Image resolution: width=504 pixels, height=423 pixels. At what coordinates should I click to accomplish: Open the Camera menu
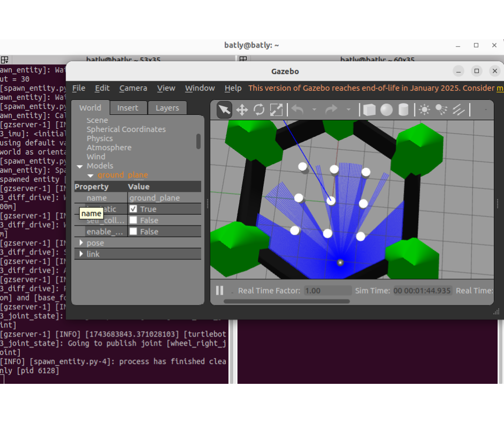pos(133,88)
